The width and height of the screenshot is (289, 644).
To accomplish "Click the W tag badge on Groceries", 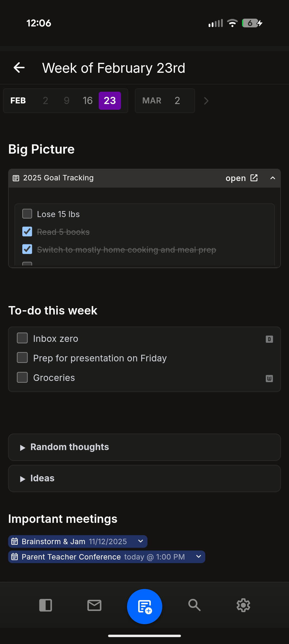I will tap(269, 379).
